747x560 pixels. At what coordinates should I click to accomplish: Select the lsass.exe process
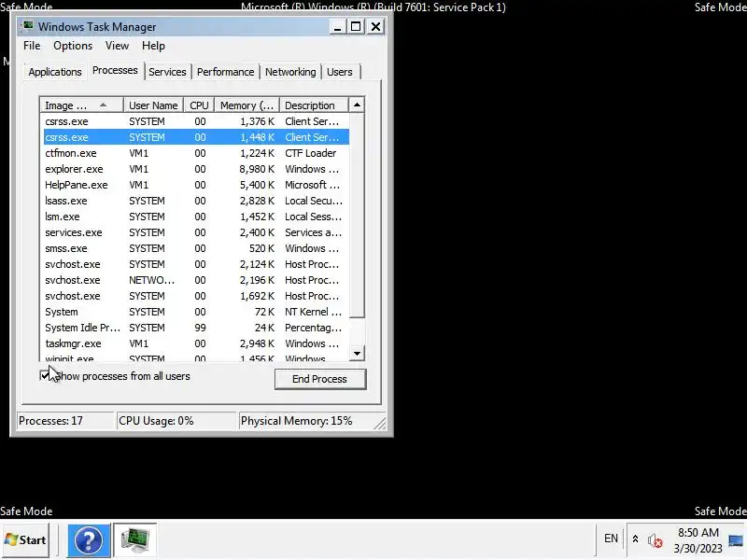point(195,201)
